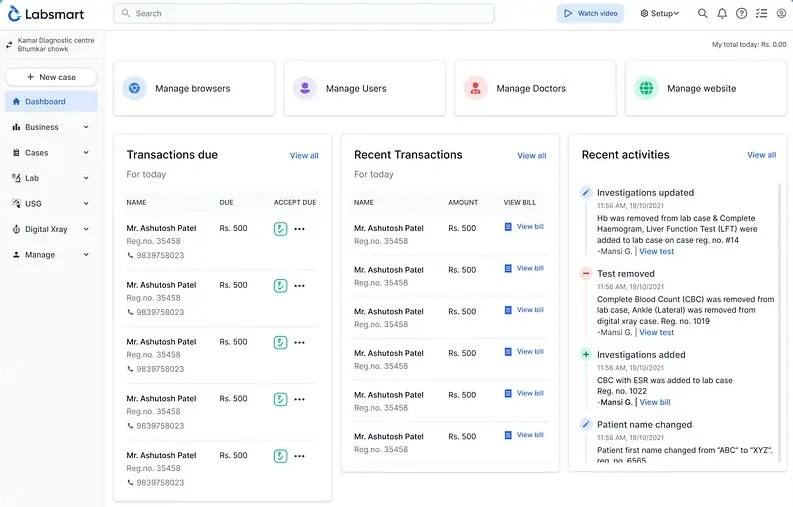Click View bill under Investigations added
The image size is (793, 507).
655,402
